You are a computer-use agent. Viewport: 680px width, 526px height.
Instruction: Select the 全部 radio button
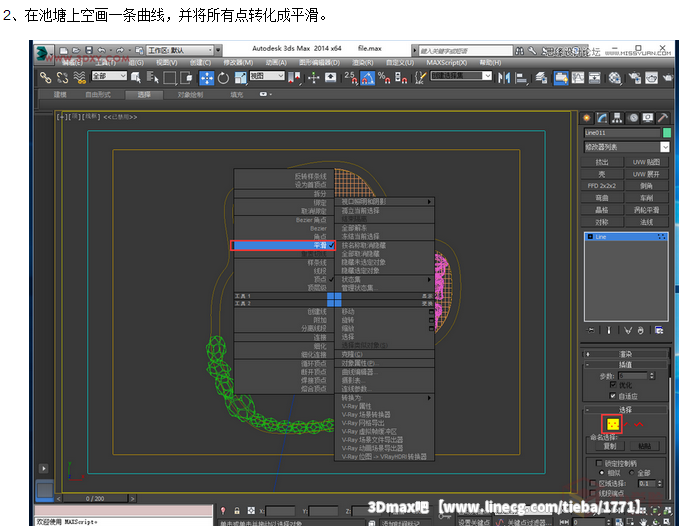coord(632,473)
